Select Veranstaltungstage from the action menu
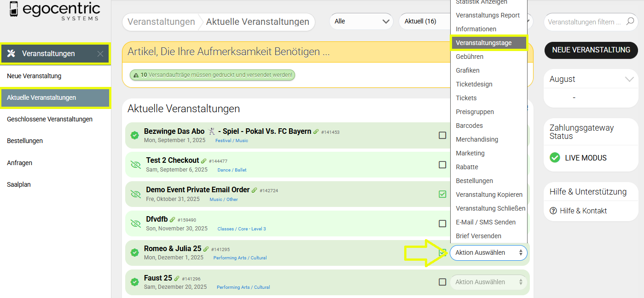This screenshot has height=298, width=644. click(488, 43)
